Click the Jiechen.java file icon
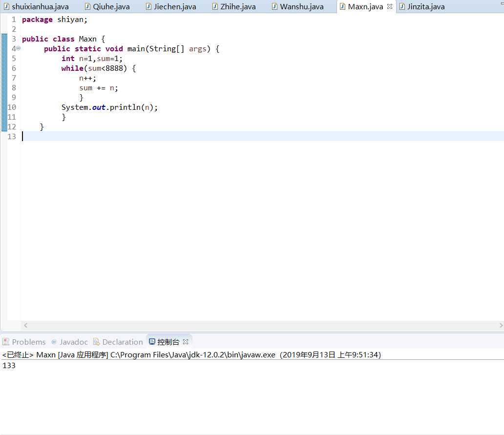504x435 pixels. [x=148, y=6]
